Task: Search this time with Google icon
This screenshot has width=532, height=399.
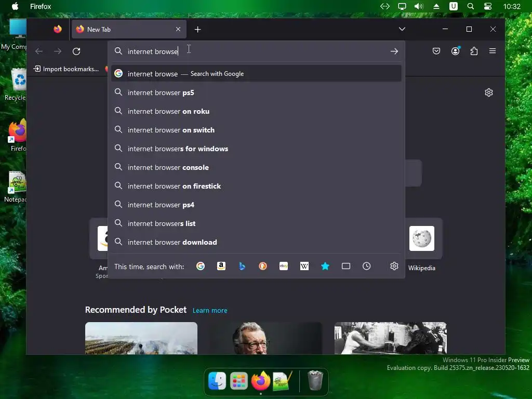Action: point(201,266)
